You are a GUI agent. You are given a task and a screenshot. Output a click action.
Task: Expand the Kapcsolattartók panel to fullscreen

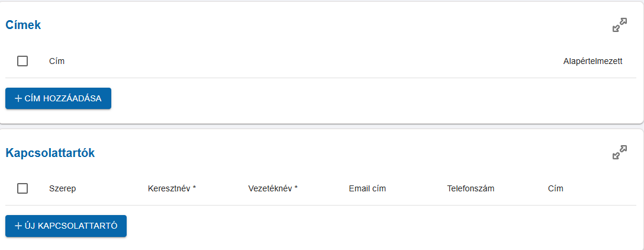[x=619, y=153]
